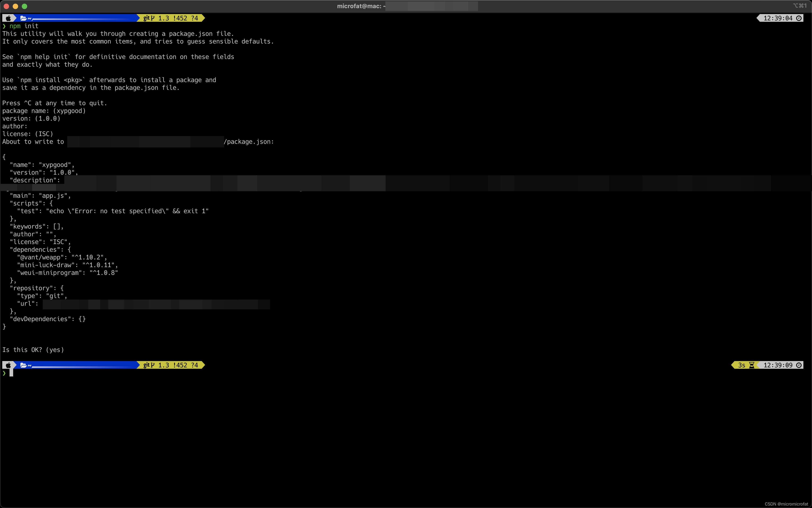
Task: Click the "Is this OK? (yes)" confirmation line
Action: point(33,350)
